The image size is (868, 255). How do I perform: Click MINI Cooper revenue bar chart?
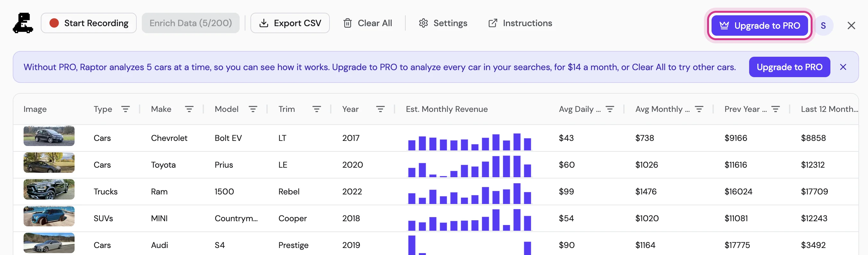469,220
